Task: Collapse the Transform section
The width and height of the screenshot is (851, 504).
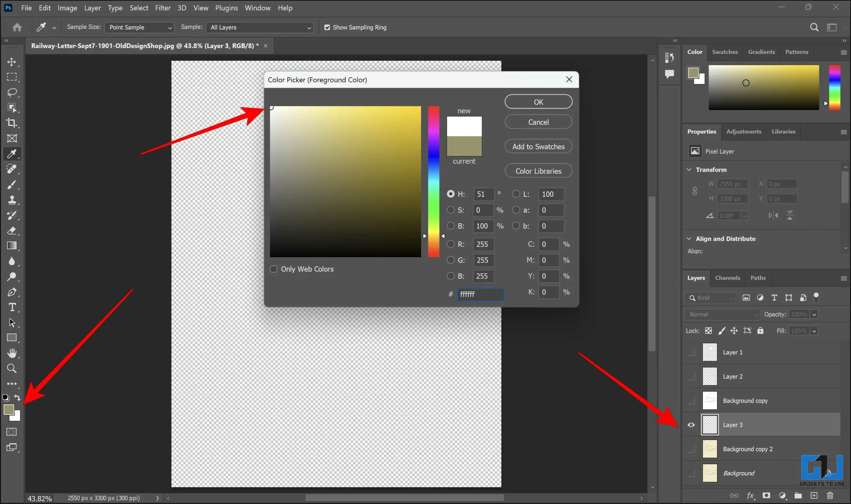Action: coord(689,169)
